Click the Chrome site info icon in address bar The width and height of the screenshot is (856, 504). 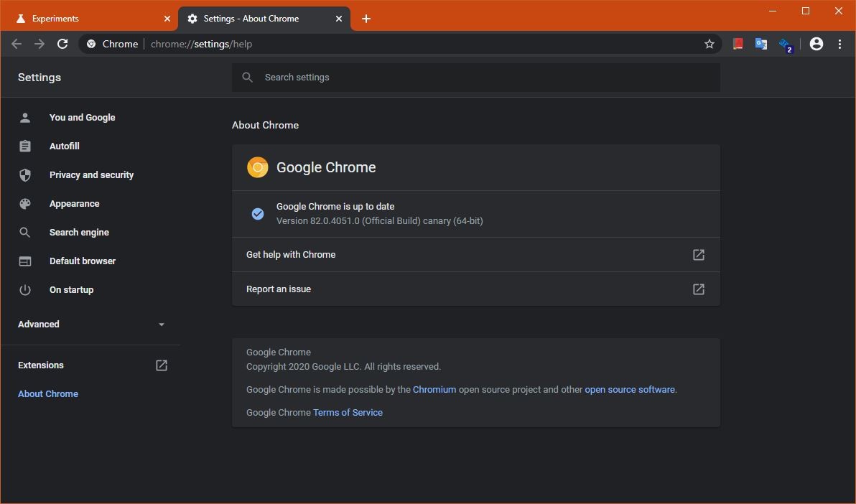coord(91,45)
